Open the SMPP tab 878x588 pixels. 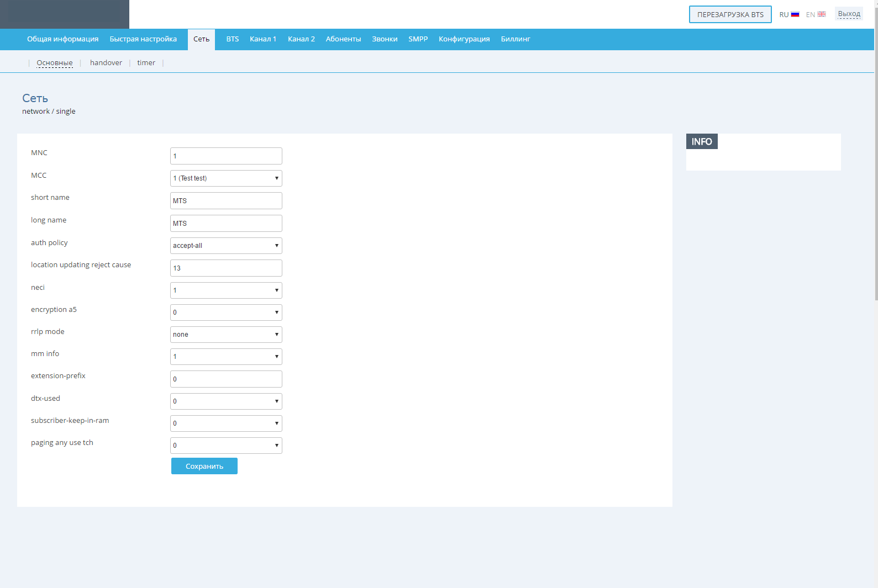pyautogui.click(x=418, y=39)
